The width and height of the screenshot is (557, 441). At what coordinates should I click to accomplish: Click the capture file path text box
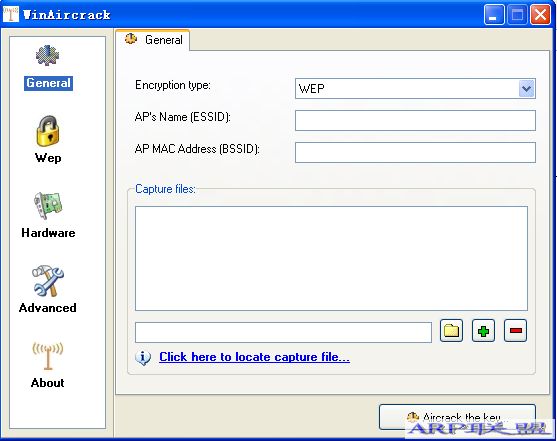tap(283, 332)
